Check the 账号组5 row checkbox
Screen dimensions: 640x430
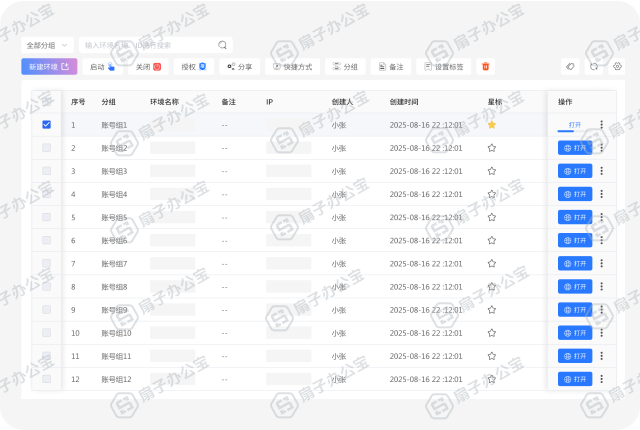coord(46,217)
